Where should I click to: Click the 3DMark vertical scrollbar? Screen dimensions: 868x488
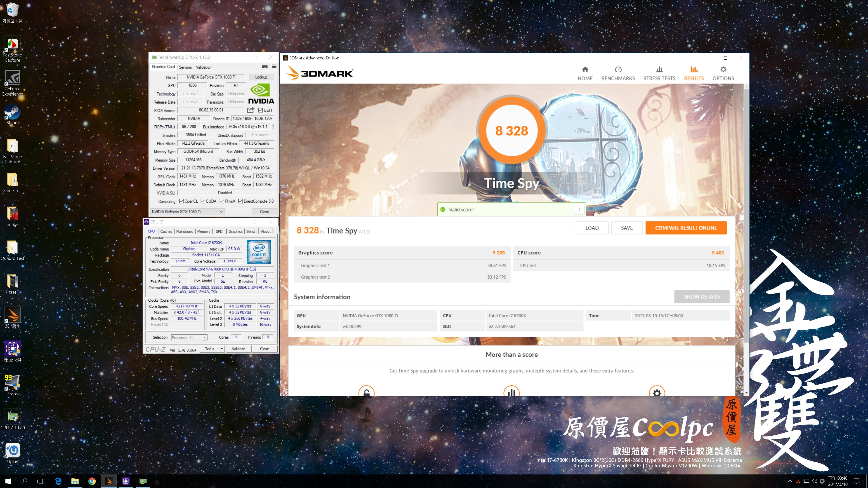click(746, 216)
